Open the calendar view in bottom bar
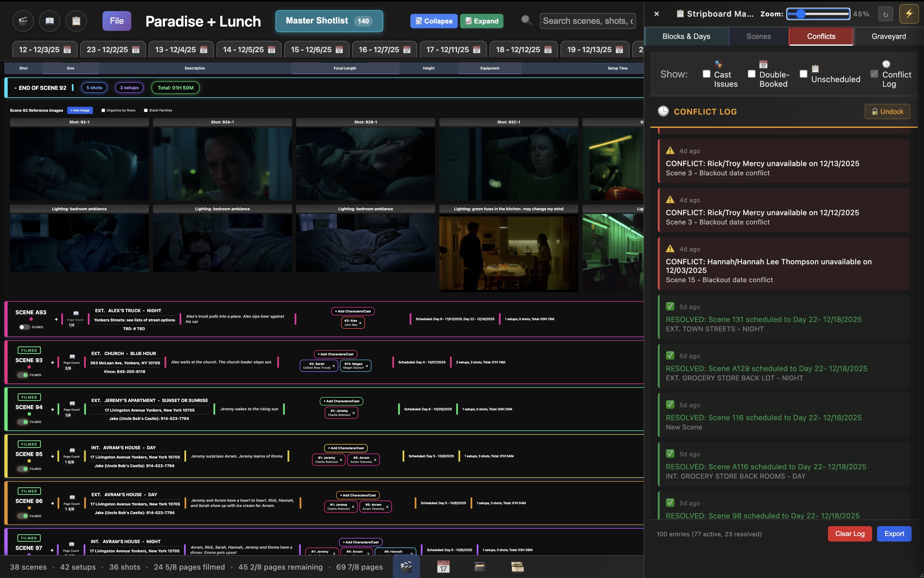The width and height of the screenshot is (924, 578). pos(443,567)
